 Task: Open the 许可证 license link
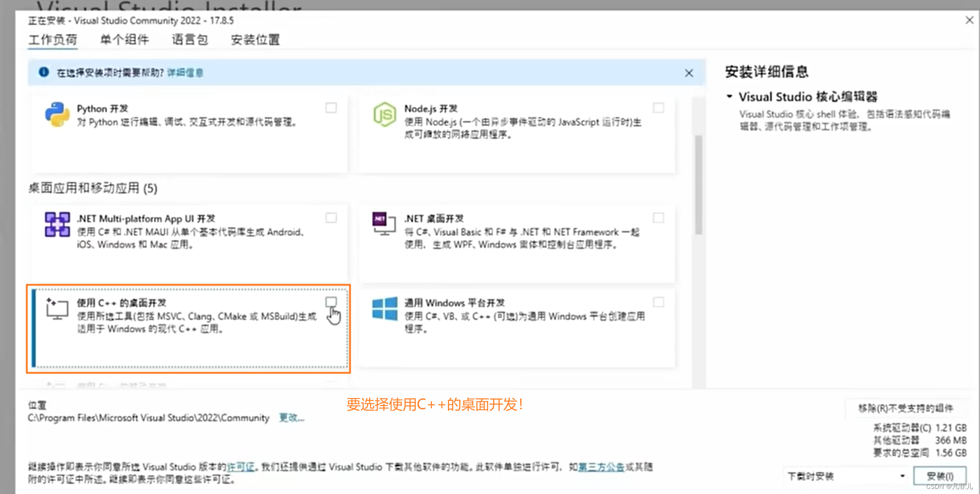click(x=240, y=467)
